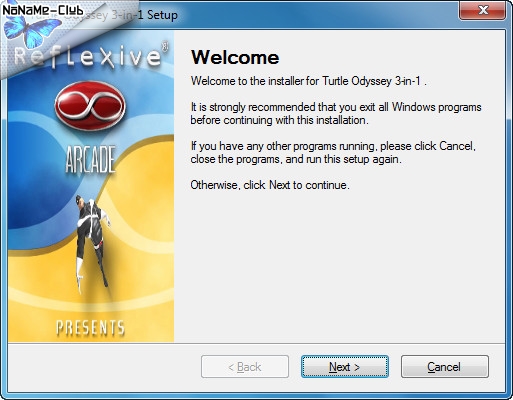The image size is (513, 400).
Task: Click the Next button to continue
Action: [x=345, y=367]
